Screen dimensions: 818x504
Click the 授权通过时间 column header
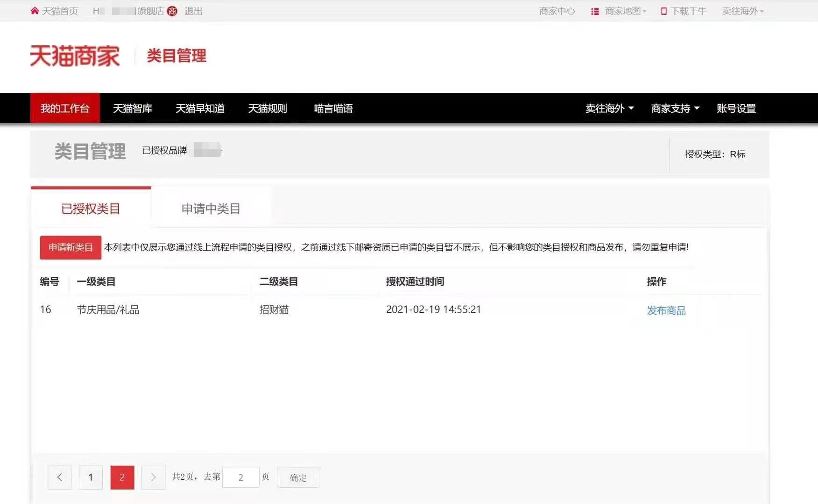click(415, 281)
